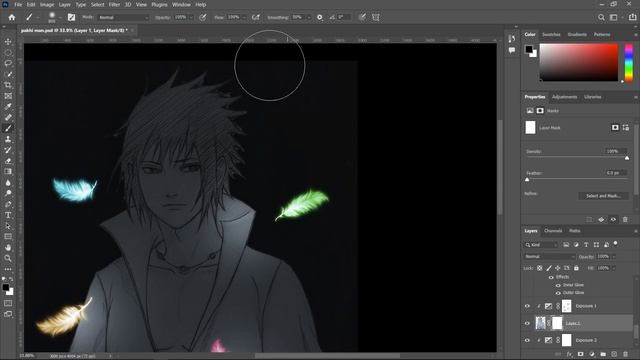Image resolution: width=640 pixels, height=360 pixels.
Task: Select the Move tool
Action: pyautogui.click(x=8, y=42)
